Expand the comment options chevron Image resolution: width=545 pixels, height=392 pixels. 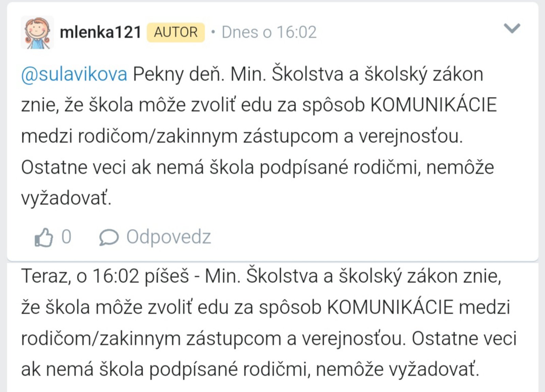click(512, 28)
